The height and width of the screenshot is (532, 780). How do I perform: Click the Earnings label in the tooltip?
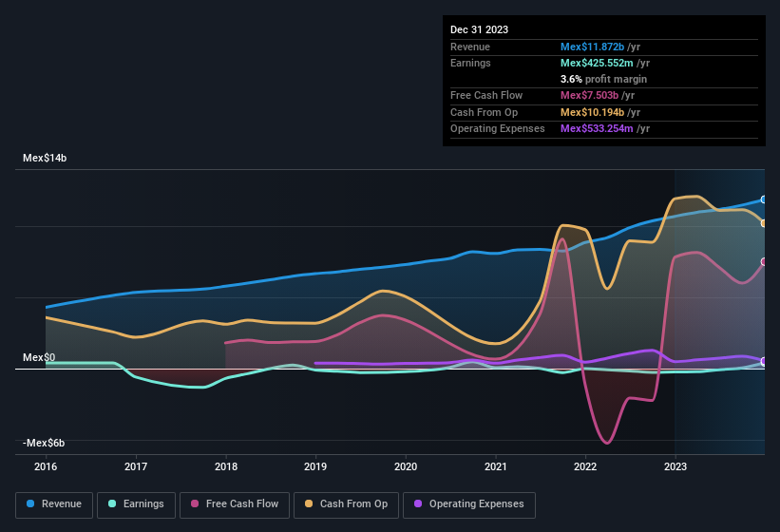pyautogui.click(x=470, y=63)
